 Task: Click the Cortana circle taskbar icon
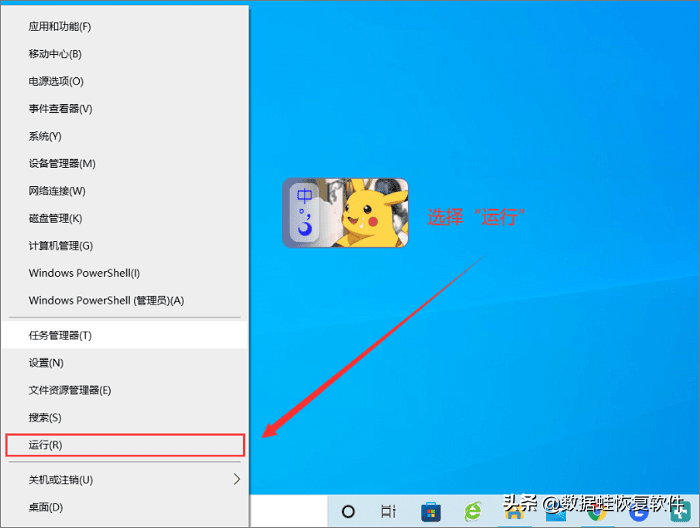point(348,511)
